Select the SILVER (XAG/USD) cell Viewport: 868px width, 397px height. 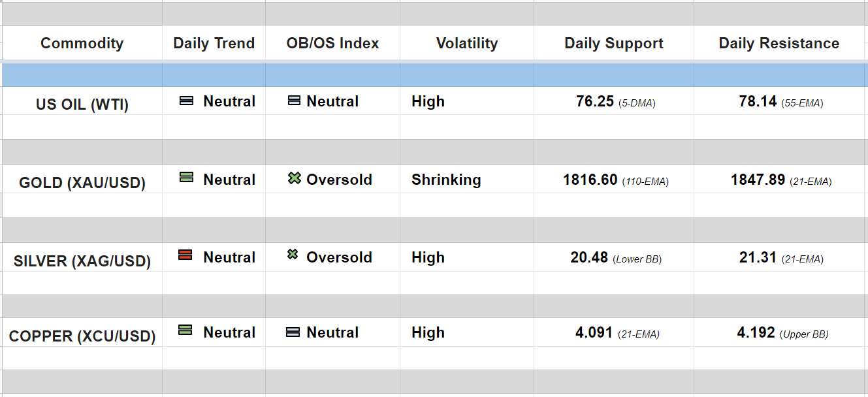(82, 261)
